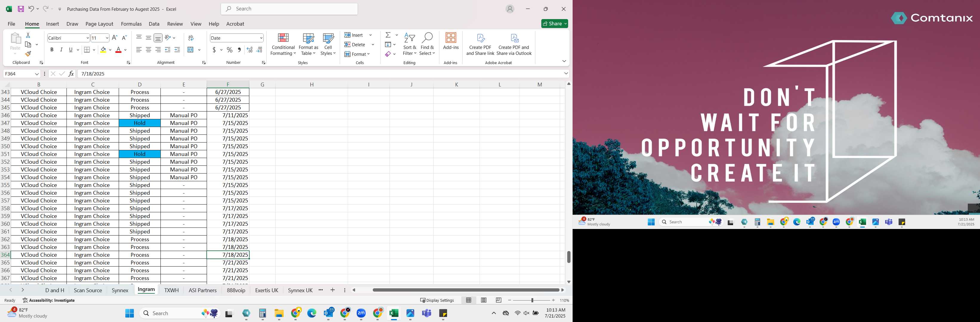This screenshot has height=322, width=980.
Task: Open the Add-ins icon
Action: tap(451, 41)
